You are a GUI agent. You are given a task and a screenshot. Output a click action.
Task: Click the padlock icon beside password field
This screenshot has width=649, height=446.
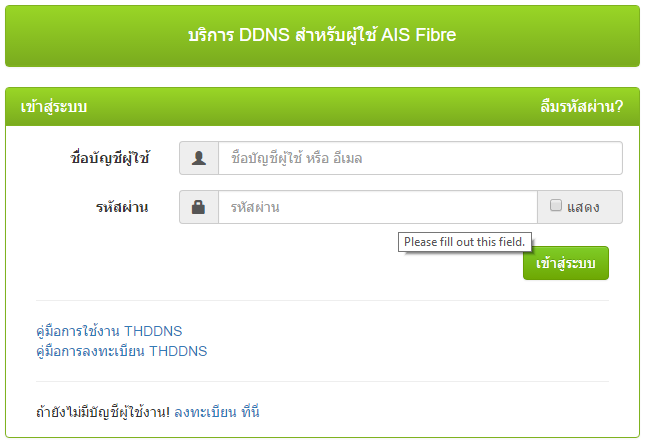point(198,207)
